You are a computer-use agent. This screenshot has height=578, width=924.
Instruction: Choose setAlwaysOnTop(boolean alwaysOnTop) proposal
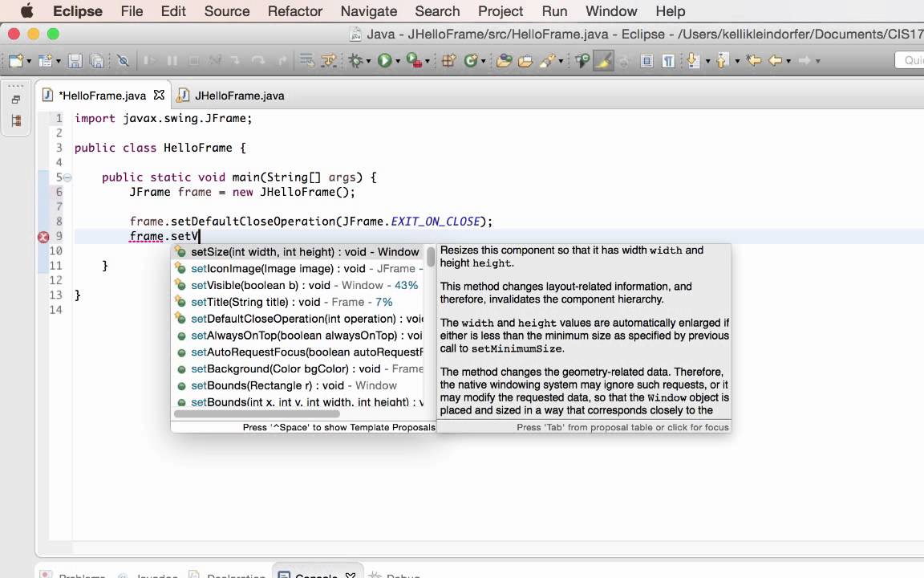pyautogui.click(x=298, y=335)
